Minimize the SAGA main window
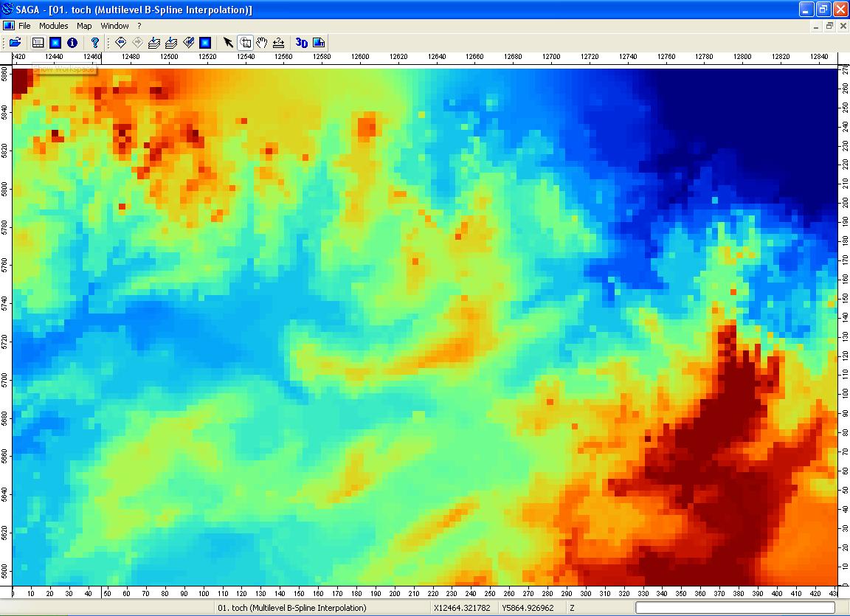This screenshot has width=850, height=616. [806, 9]
